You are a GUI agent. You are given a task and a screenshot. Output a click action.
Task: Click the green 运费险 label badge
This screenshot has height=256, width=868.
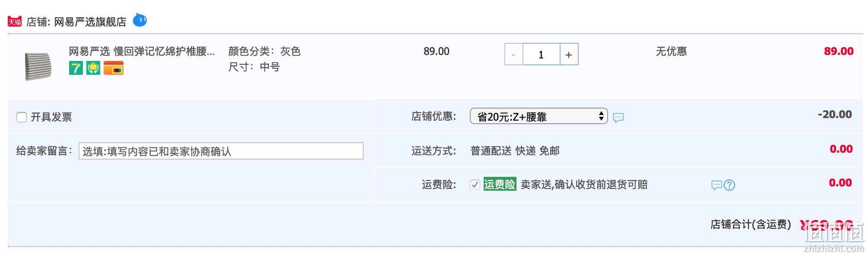pyautogui.click(x=500, y=185)
